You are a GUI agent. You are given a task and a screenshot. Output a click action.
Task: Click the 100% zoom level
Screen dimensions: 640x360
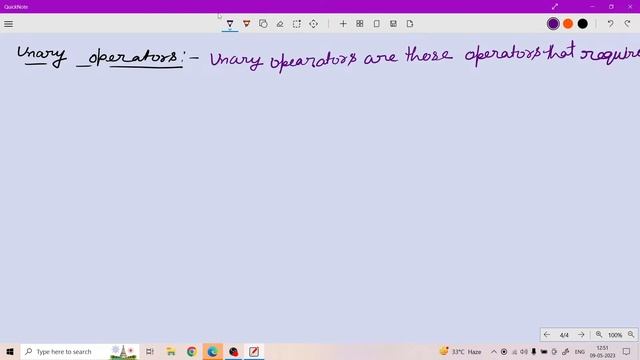(x=615, y=335)
